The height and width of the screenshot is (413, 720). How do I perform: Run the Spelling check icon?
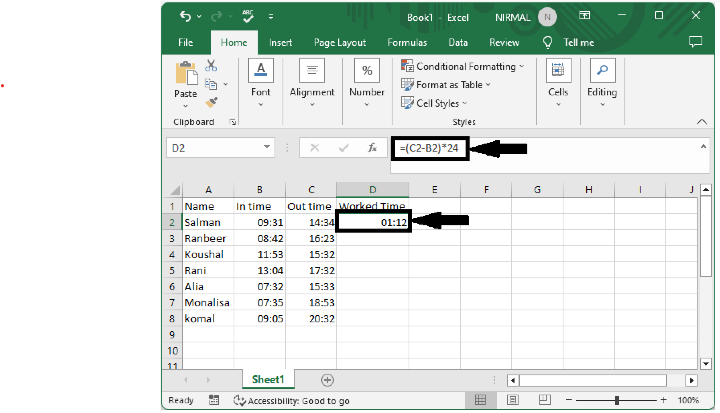coord(248,16)
